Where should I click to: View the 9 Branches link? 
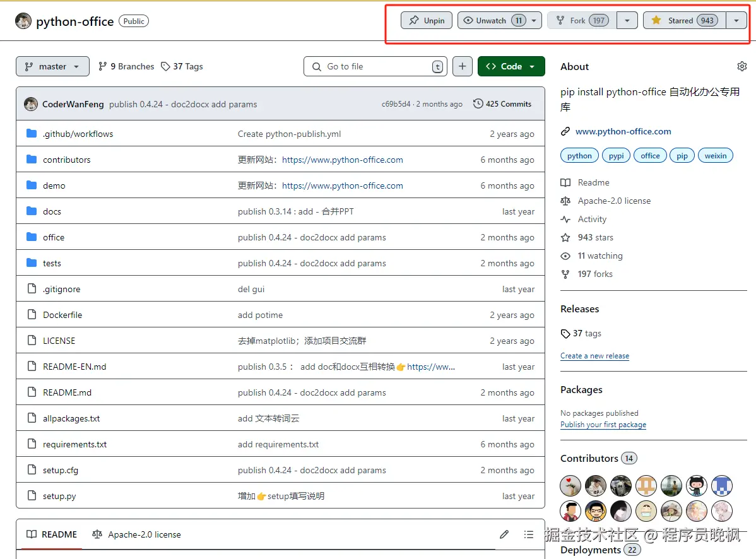tap(126, 66)
